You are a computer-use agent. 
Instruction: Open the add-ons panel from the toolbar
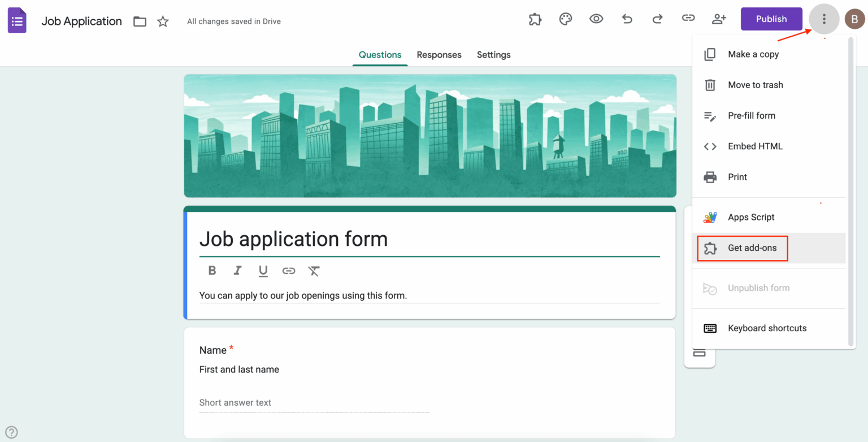(535, 19)
